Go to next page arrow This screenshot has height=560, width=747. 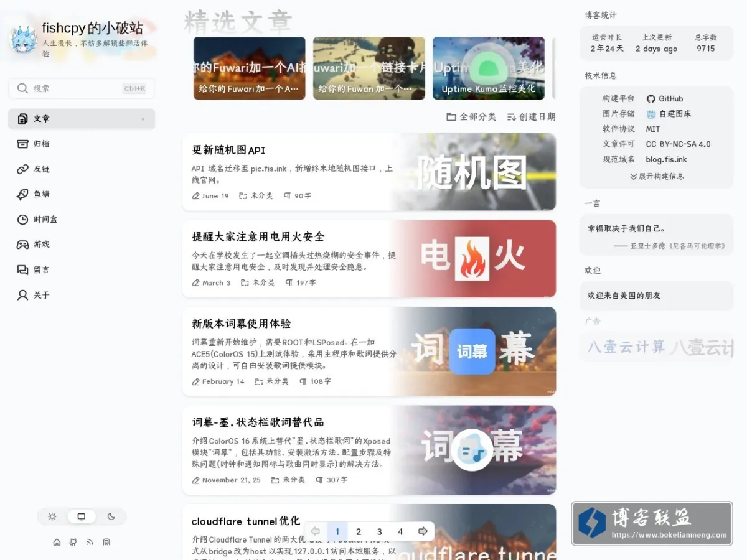point(423,531)
